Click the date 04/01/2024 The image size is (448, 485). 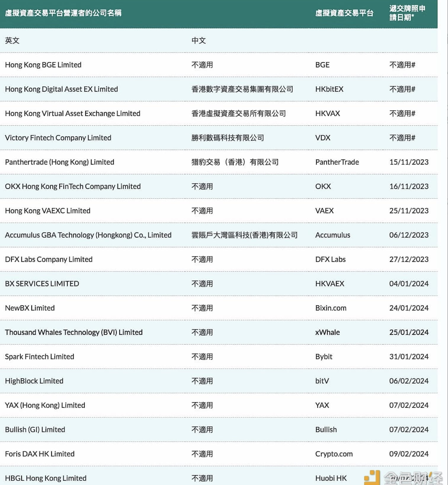(x=409, y=284)
